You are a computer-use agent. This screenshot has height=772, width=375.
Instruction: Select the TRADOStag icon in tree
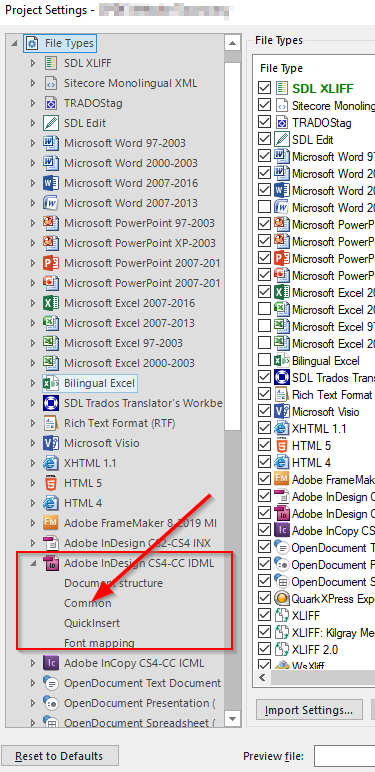pyautogui.click(x=50, y=103)
